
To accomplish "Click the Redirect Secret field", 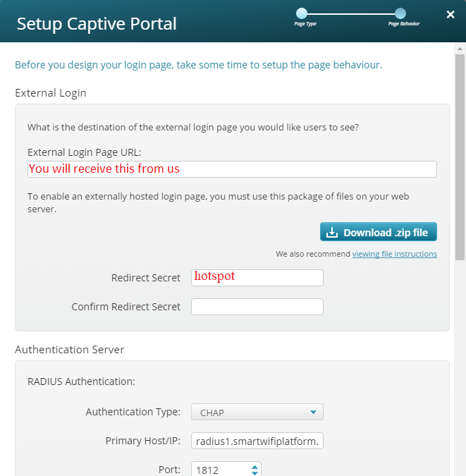I will point(257,277).
